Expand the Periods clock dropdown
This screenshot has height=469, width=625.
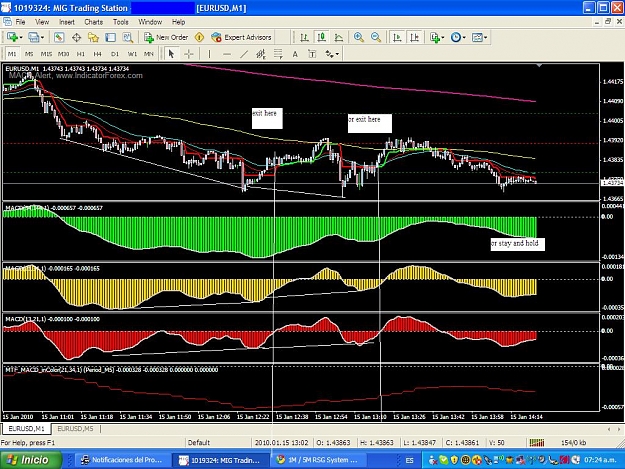(x=464, y=37)
